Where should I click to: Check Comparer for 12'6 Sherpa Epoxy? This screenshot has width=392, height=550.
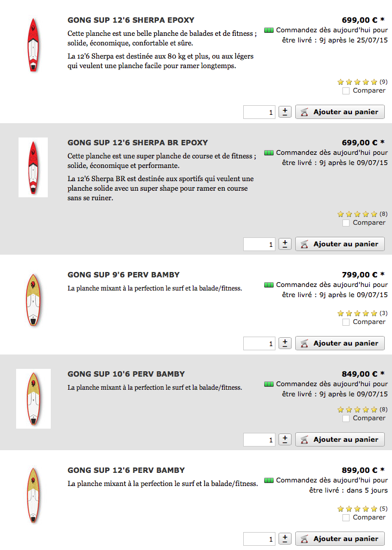point(346,91)
